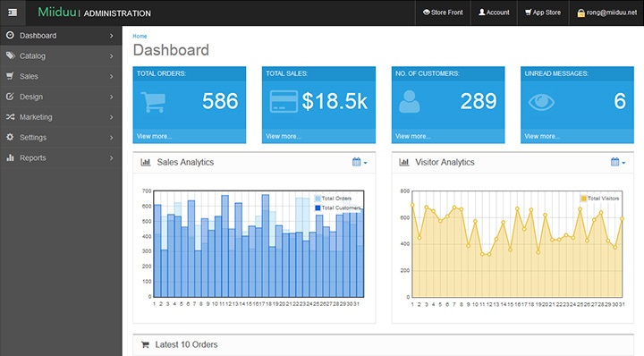Expand the Sales chevron arrow
Viewport: 644px width, 356px height.
pyautogui.click(x=111, y=76)
